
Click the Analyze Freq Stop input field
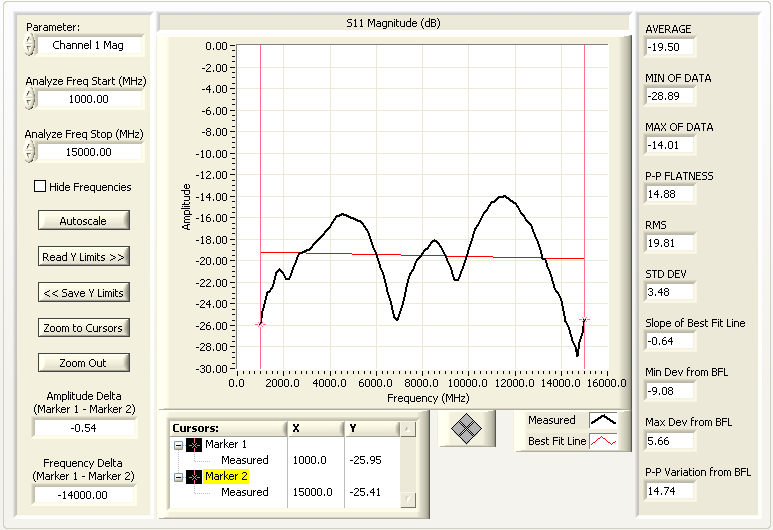click(x=89, y=152)
